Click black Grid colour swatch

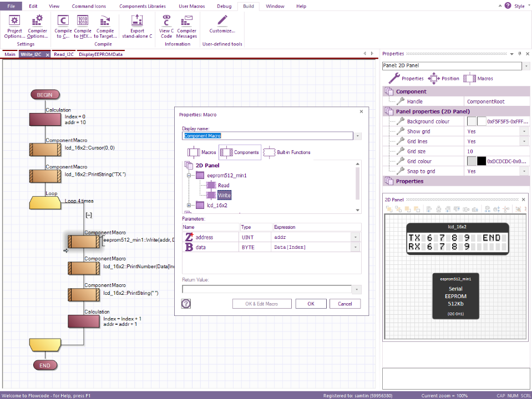pos(482,161)
